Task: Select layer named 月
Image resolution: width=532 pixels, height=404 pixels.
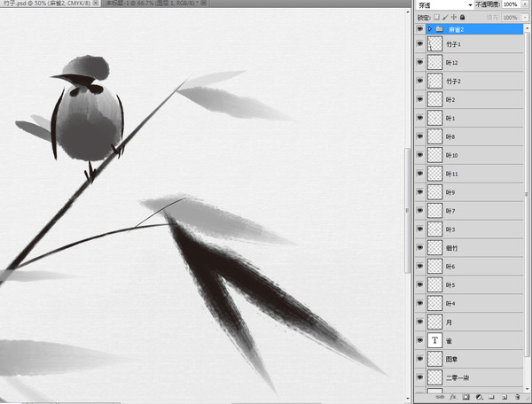Action: tap(475, 322)
